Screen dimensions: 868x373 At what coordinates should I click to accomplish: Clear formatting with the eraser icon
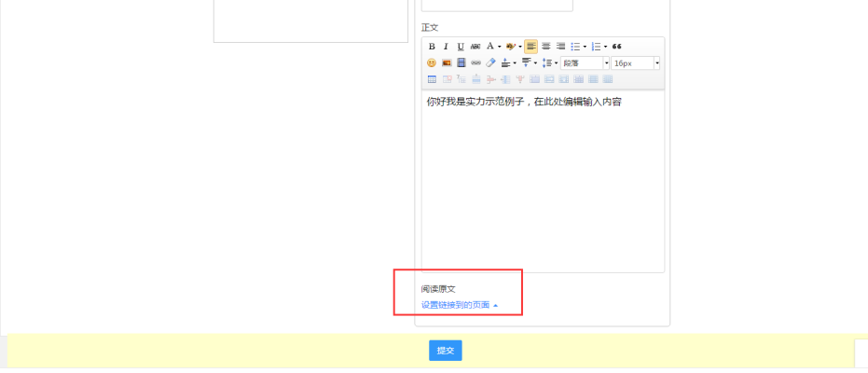(490, 63)
